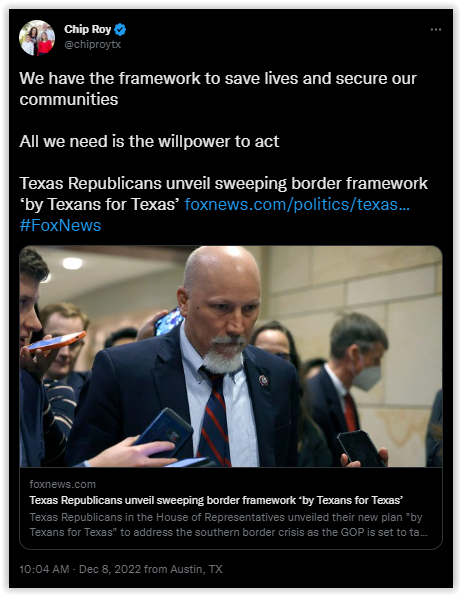Open the three-dot more options menu
This screenshot has width=461, height=596.
click(436, 30)
